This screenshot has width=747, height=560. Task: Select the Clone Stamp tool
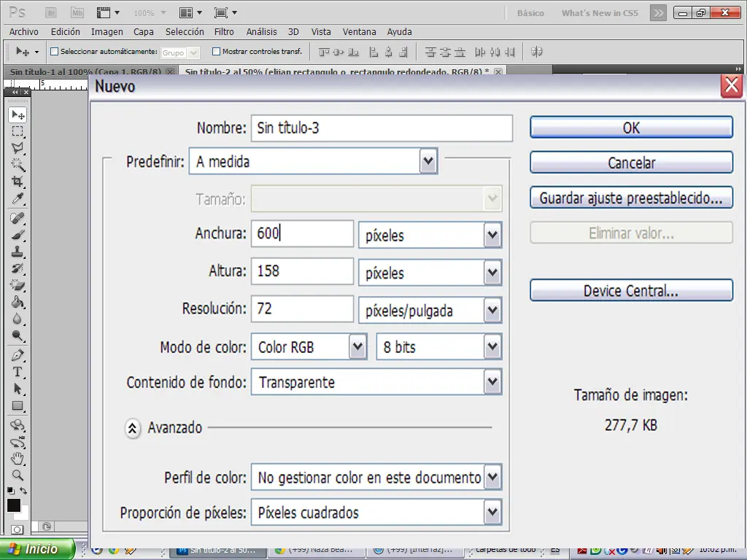[x=18, y=252]
